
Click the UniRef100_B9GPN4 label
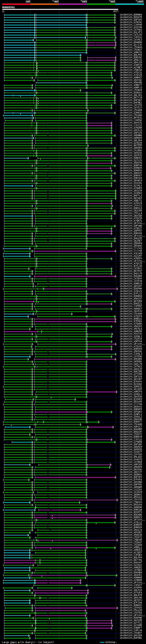coord(131,289)
